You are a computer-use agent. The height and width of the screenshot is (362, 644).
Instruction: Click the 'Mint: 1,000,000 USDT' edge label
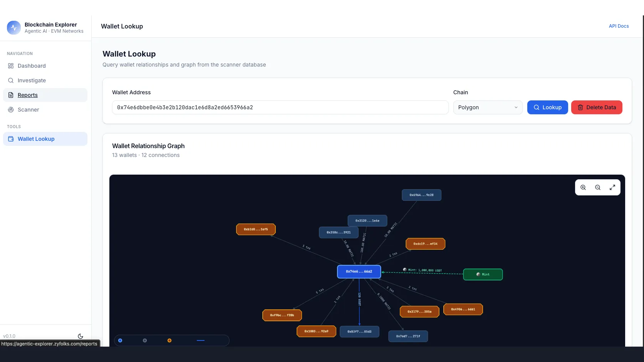423,270
